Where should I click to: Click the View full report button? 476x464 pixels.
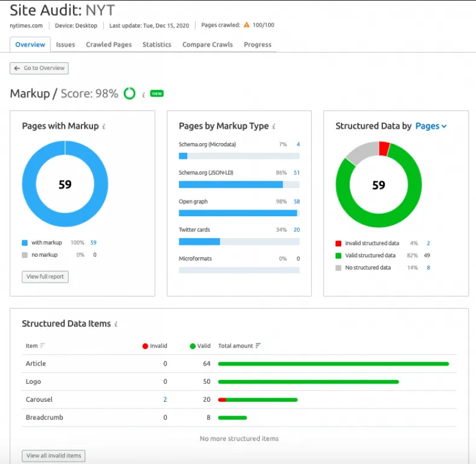pos(45,277)
